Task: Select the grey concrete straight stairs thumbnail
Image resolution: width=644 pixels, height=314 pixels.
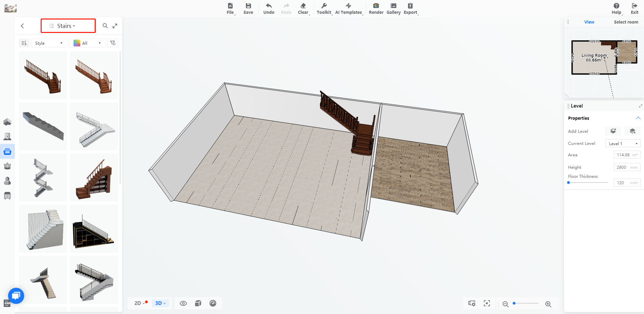Action: (43, 126)
